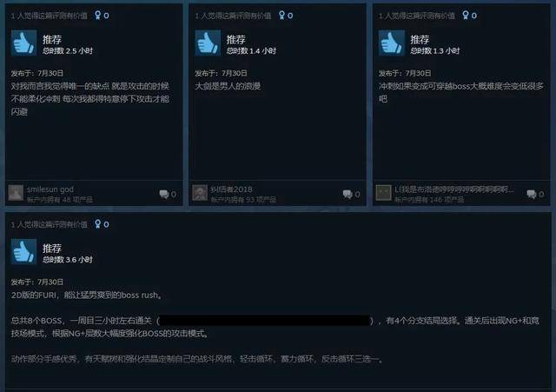Click the thumbs-up icon on the 3.6 小时 review
Screen dimensions: 556x392
23,252
